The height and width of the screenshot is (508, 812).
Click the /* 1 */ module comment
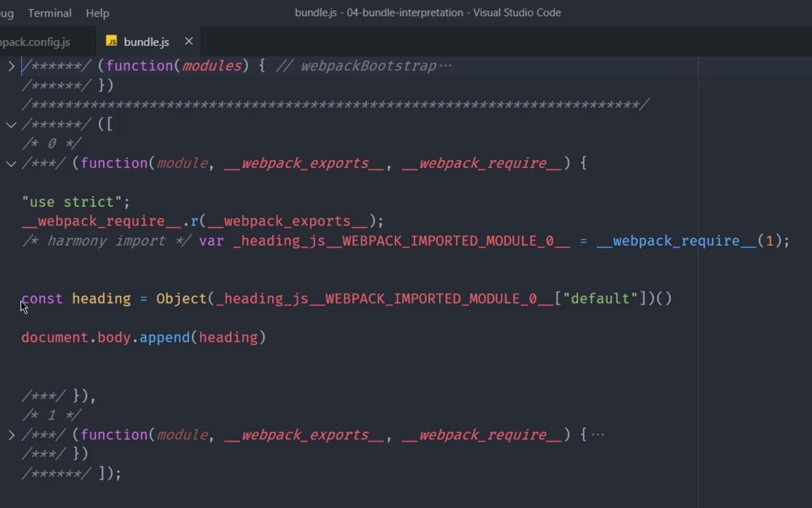(x=52, y=415)
